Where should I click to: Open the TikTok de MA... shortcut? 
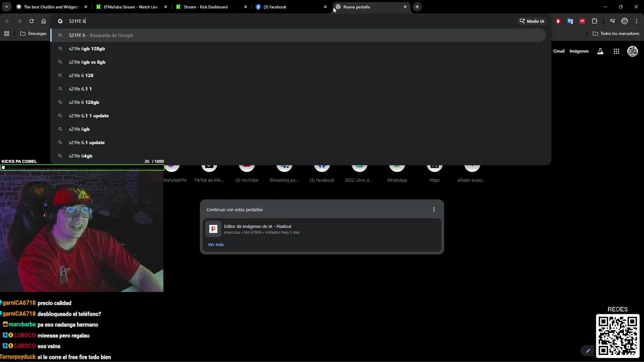click(209, 173)
